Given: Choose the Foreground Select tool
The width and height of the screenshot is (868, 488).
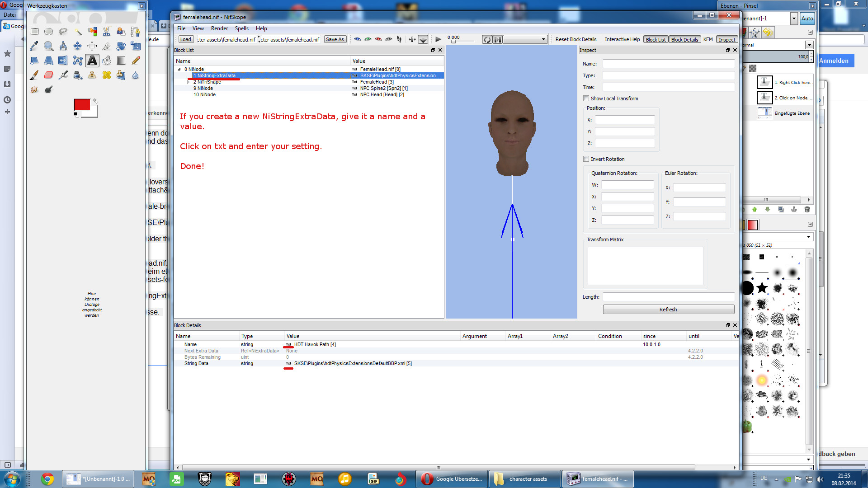Looking at the screenshot, I should click(x=121, y=32).
